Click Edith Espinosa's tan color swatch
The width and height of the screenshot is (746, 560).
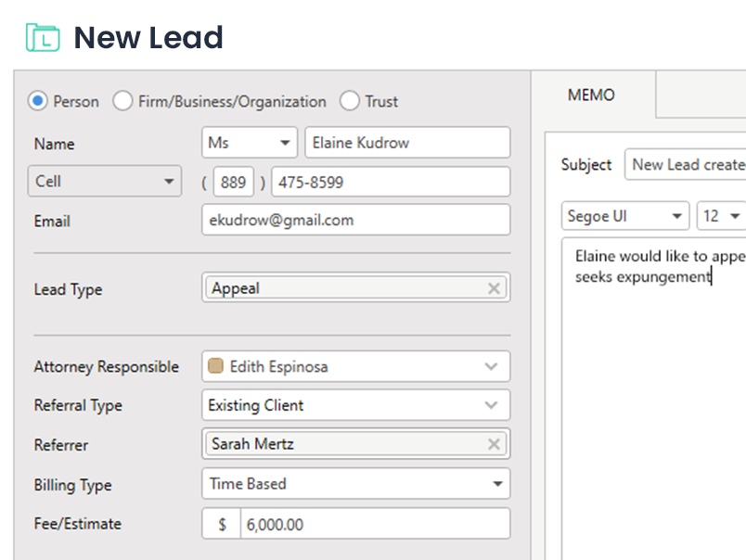(216, 366)
